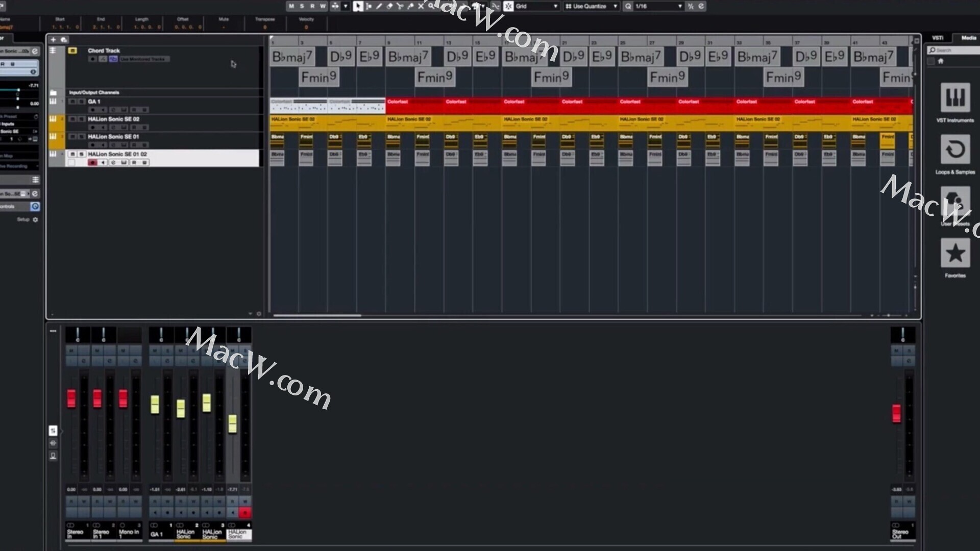Select the Erase tool
Screen dimensions: 980x551
389,6
